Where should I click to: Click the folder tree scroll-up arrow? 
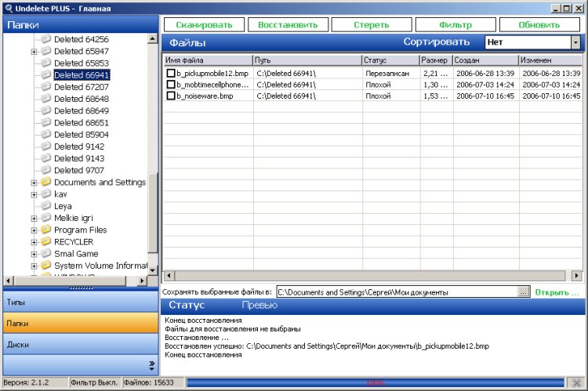[152, 38]
